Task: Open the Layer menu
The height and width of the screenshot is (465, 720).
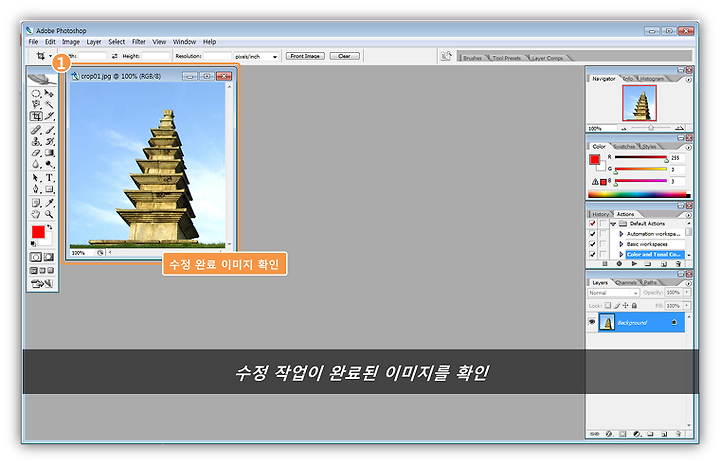Action: pyautogui.click(x=94, y=42)
